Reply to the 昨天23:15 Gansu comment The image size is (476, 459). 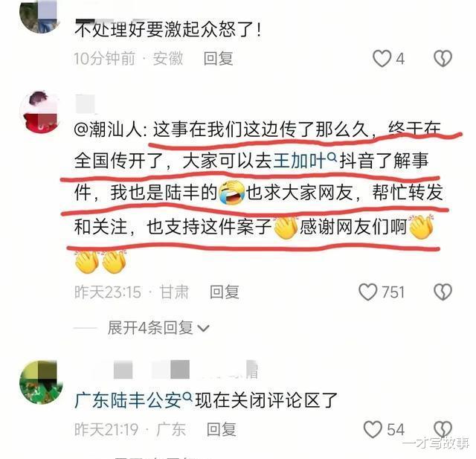click(x=225, y=292)
